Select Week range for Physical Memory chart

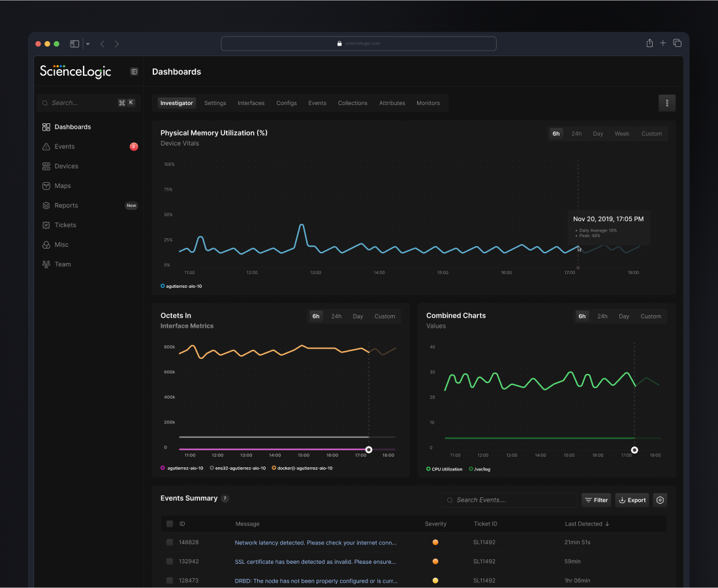click(621, 134)
